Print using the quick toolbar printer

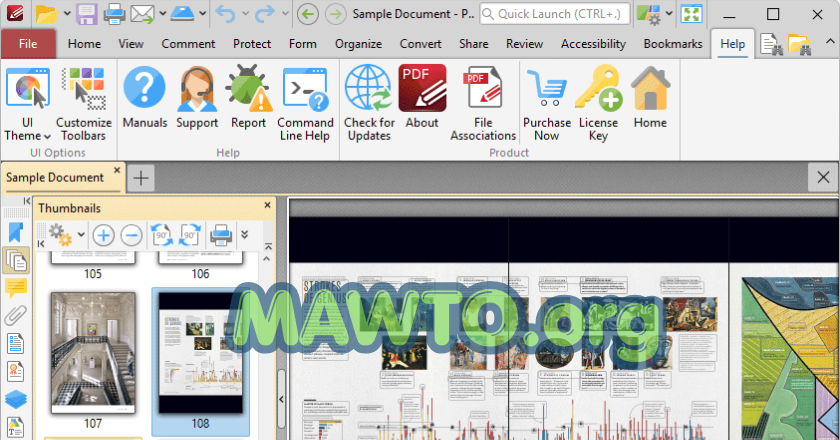[114, 14]
